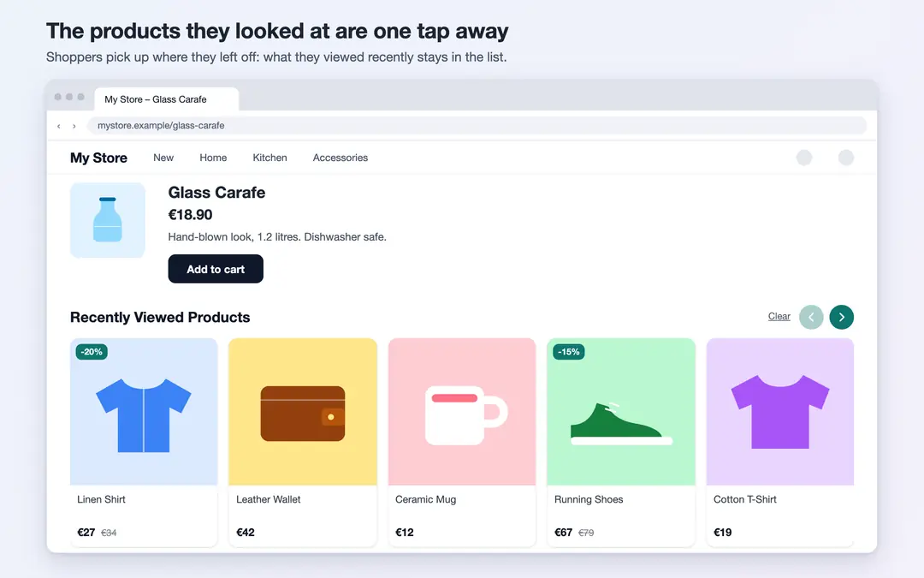Screen dimensions: 924x578
Task: Click the Cotton T-Shirt product name
Action: 745,499
